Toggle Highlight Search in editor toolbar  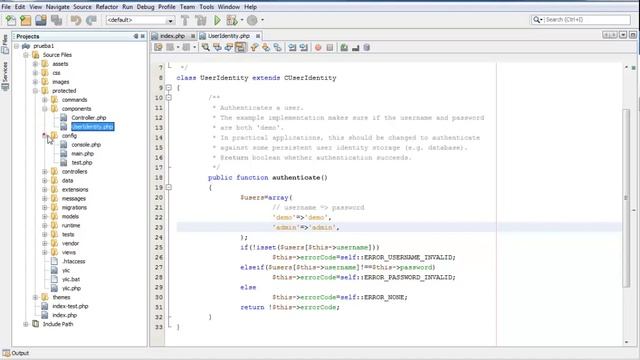[240, 47]
